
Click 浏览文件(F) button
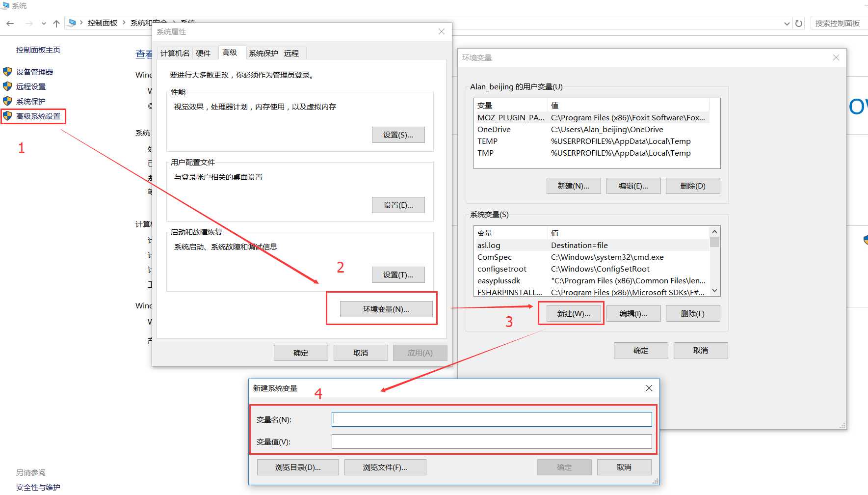click(x=385, y=467)
